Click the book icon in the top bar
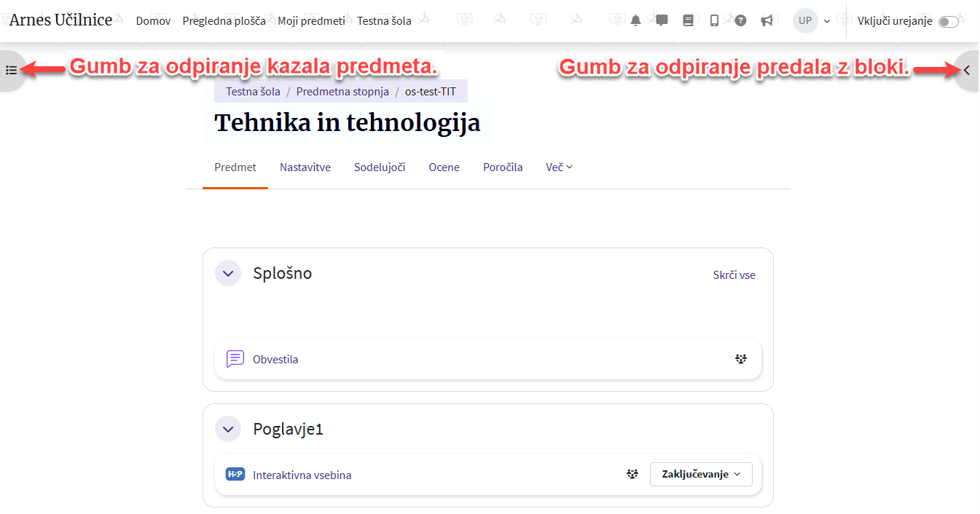The image size is (980, 514). [x=688, y=21]
